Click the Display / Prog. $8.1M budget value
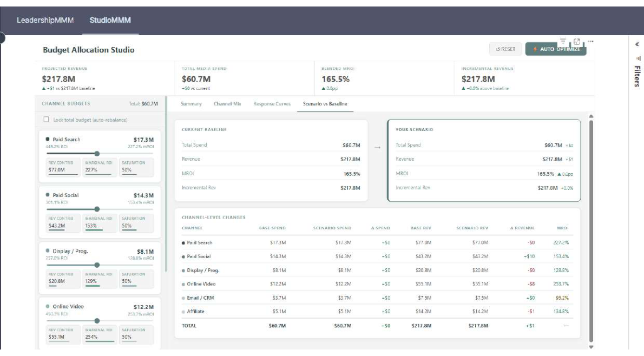This screenshot has height=356, width=644. pos(146,252)
